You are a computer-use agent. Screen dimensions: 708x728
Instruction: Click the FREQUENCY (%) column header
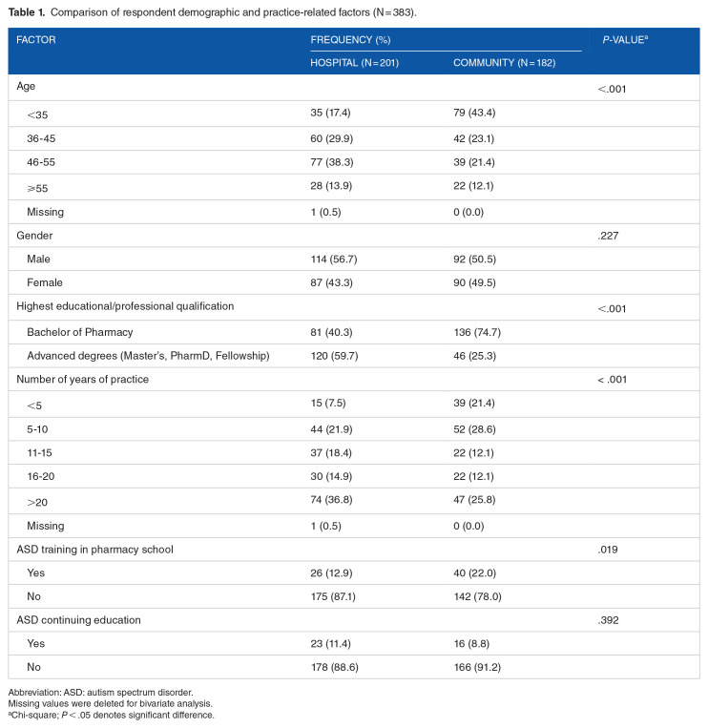[350, 41]
